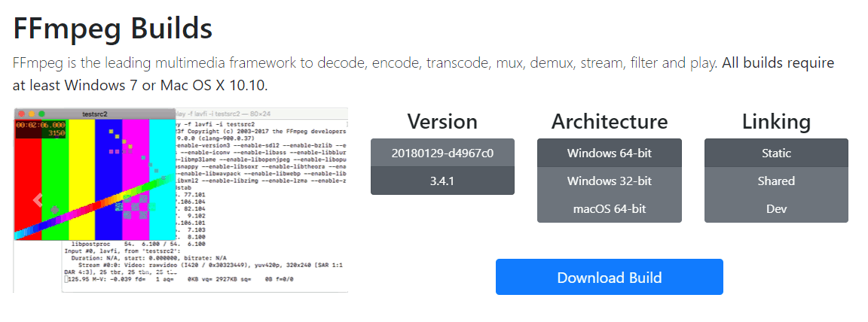Select version 20180129-d4967c0
868x322 pixels.
(442, 153)
